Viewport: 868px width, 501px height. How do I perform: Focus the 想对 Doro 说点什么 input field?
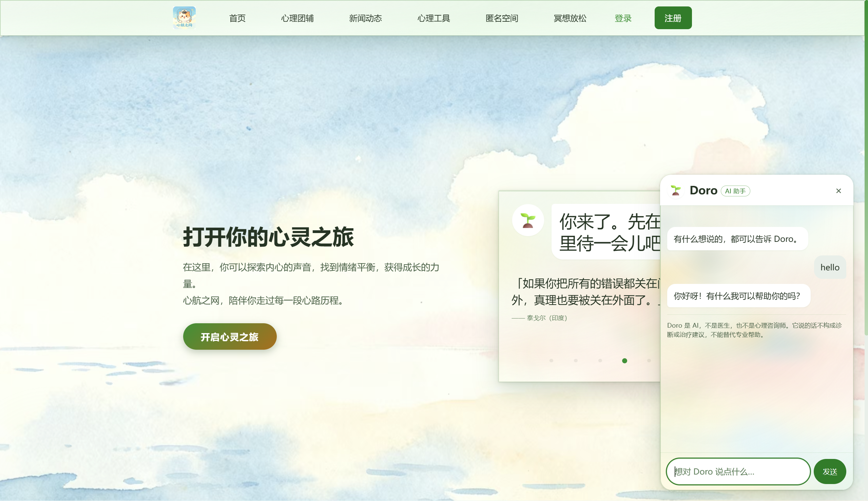[x=738, y=471]
